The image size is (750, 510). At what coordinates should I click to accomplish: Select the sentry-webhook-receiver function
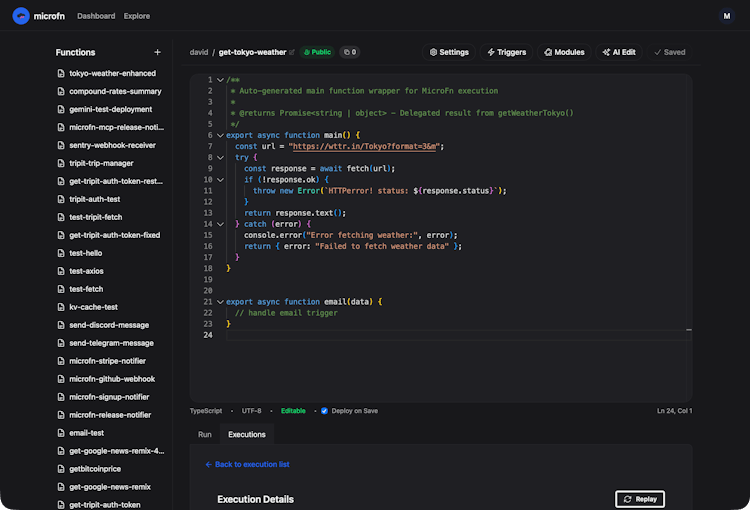coord(112,145)
